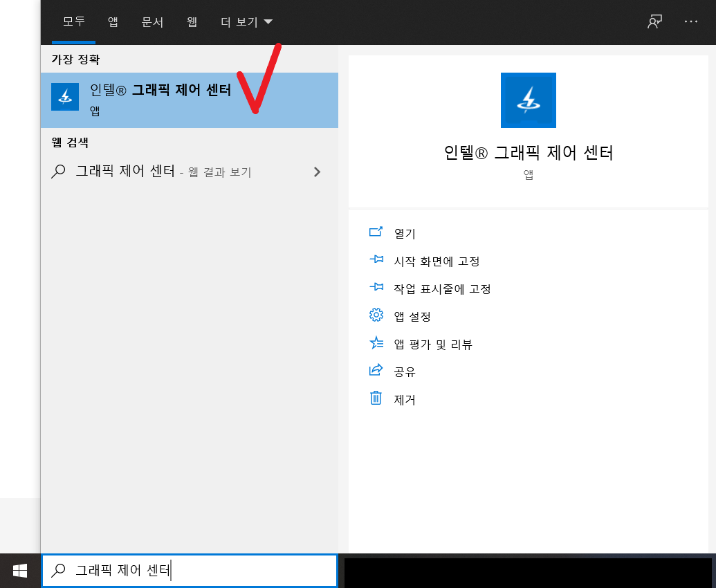Click the taskbar search input field
This screenshot has height=588, width=716.
click(x=190, y=571)
